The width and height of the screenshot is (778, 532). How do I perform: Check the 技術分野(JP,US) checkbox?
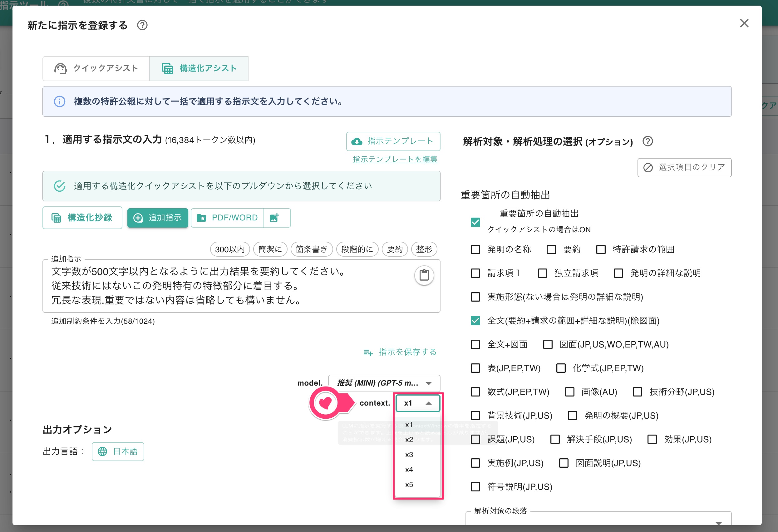point(638,392)
